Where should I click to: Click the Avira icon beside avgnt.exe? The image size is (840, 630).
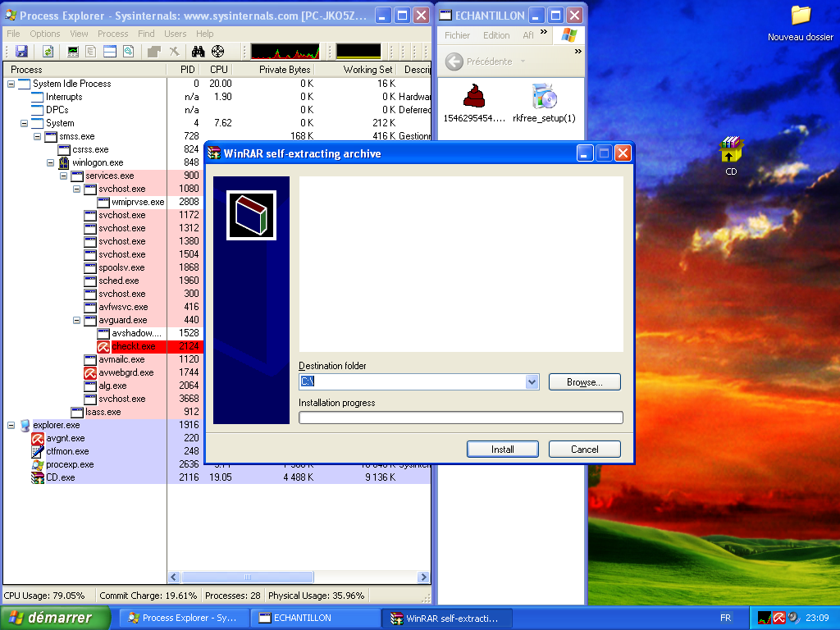[38, 438]
